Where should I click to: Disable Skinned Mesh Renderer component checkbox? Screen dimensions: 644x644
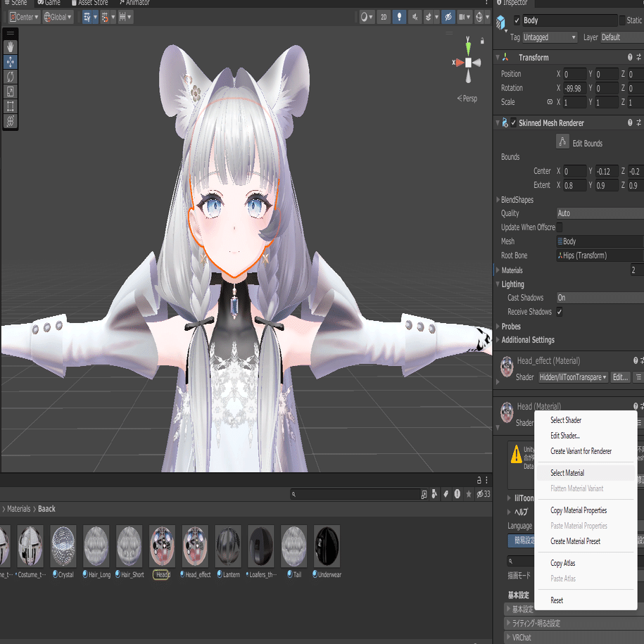513,122
